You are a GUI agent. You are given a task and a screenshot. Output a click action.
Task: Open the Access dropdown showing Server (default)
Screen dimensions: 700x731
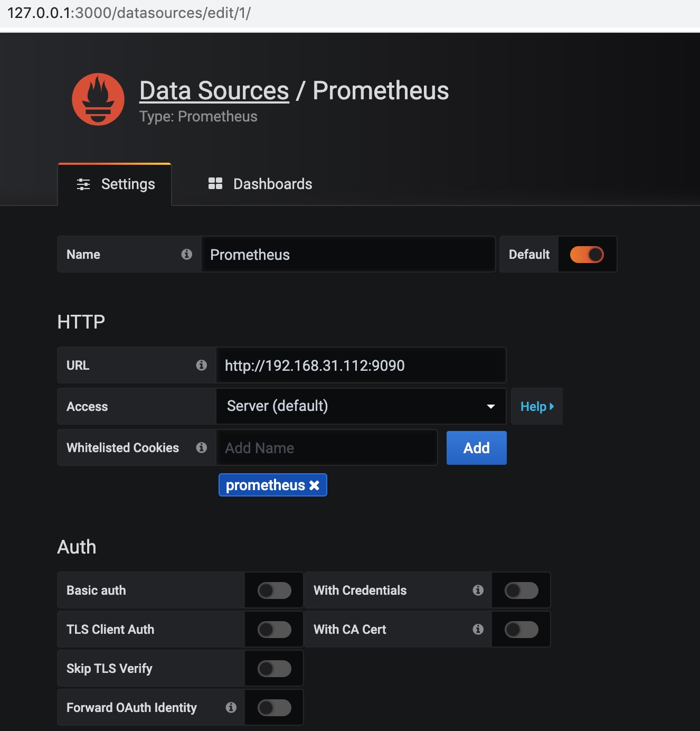click(361, 406)
